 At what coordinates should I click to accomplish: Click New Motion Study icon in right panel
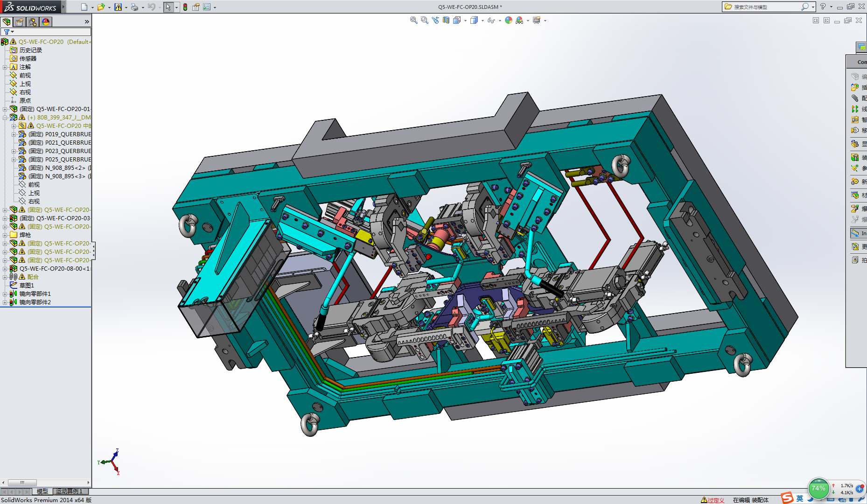point(855,182)
